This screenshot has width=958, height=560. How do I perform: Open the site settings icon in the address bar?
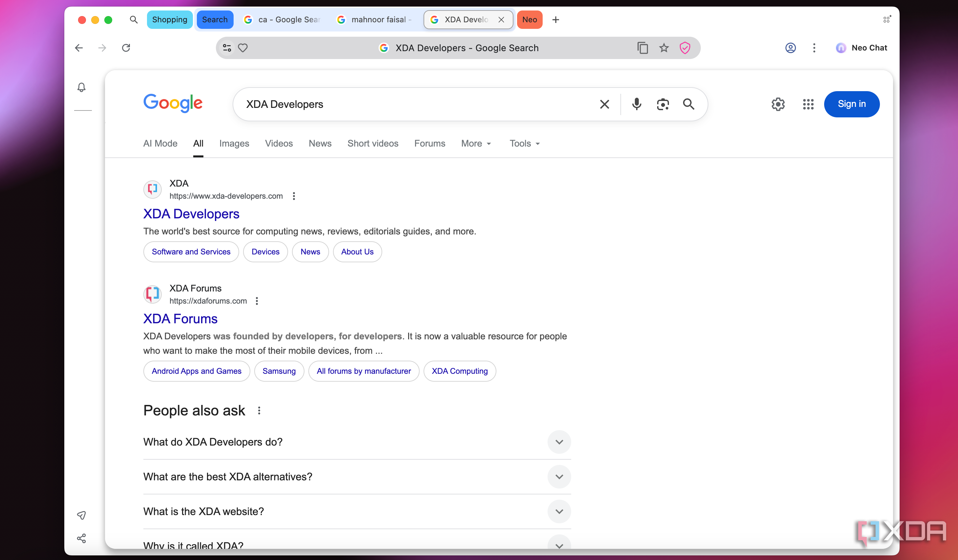(x=227, y=48)
